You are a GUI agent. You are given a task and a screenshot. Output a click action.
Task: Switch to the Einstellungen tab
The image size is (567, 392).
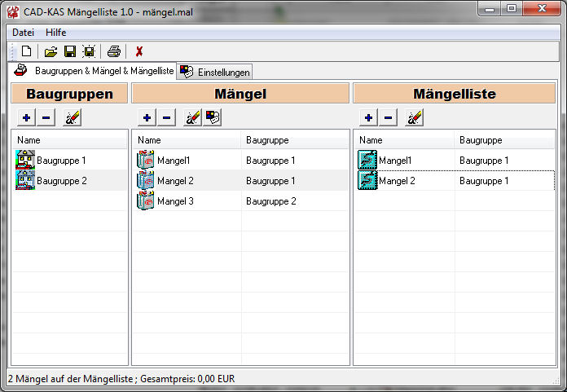click(x=215, y=72)
